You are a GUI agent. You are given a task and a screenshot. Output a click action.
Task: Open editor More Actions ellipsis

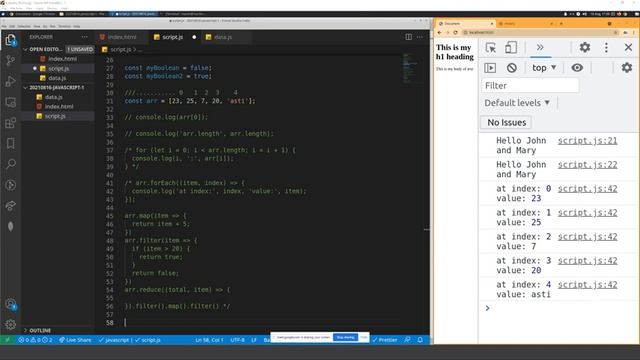[420, 37]
